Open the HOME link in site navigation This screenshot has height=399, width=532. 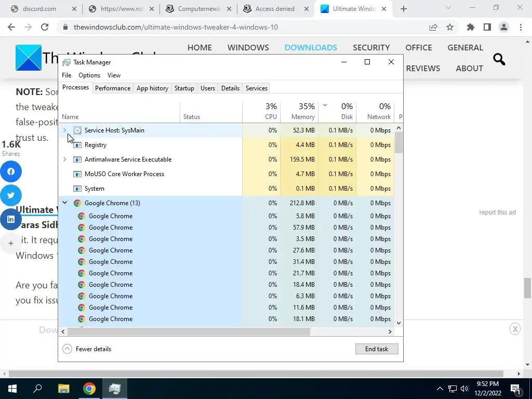199,47
